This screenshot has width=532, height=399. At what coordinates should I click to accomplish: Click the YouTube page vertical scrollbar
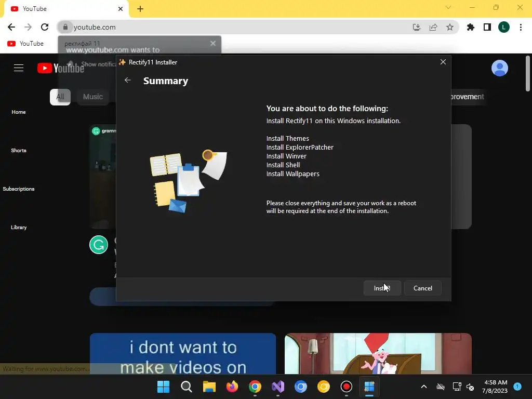click(x=528, y=74)
